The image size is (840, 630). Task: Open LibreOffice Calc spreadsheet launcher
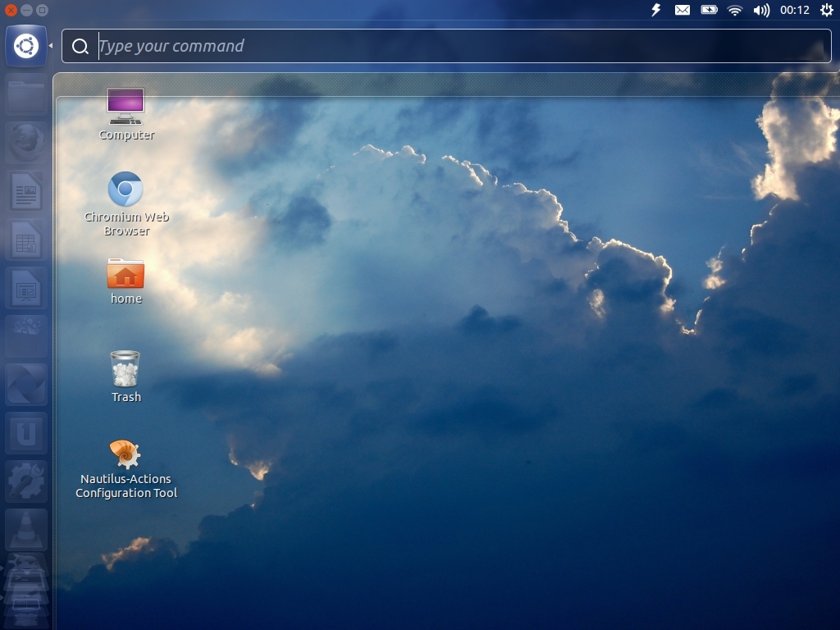(x=26, y=239)
